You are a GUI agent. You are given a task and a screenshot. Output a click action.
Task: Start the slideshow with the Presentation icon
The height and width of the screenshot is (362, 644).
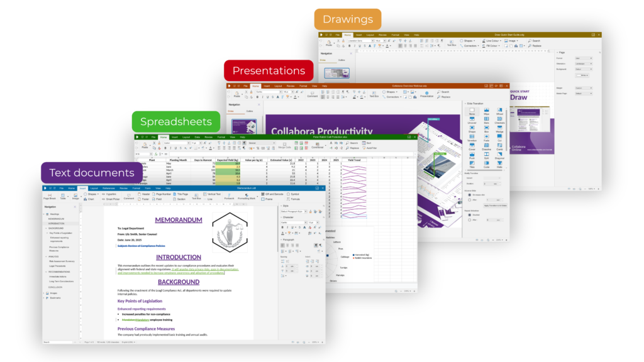[x=426, y=94]
